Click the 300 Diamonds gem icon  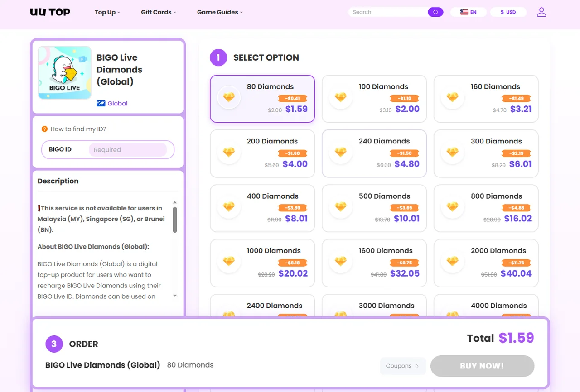click(453, 152)
